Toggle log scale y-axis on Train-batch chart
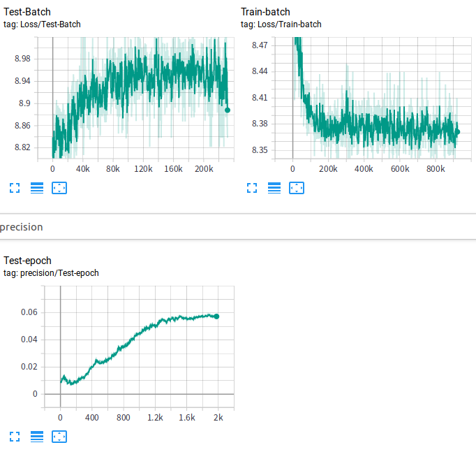The image size is (476, 452). tap(274, 188)
